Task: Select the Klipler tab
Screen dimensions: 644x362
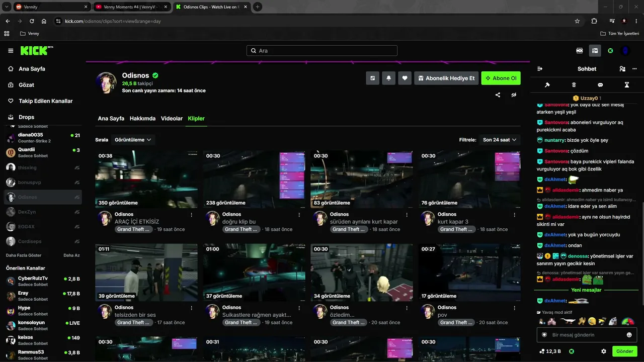Action: pos(196,119)
